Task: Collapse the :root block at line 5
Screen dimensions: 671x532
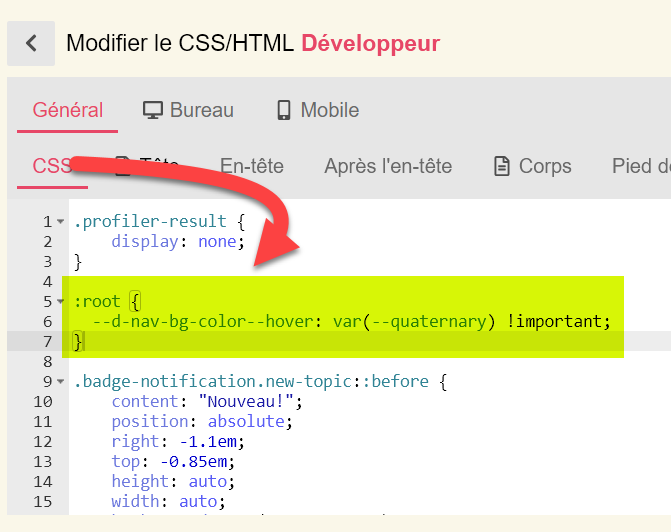Action: coord(61,301)
